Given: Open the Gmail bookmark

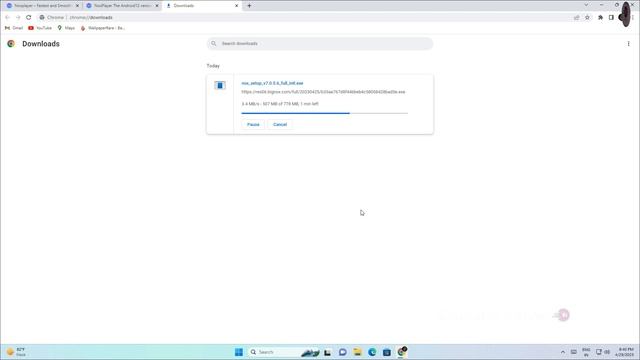Looking at the screenshot, I should click(14, 28).
